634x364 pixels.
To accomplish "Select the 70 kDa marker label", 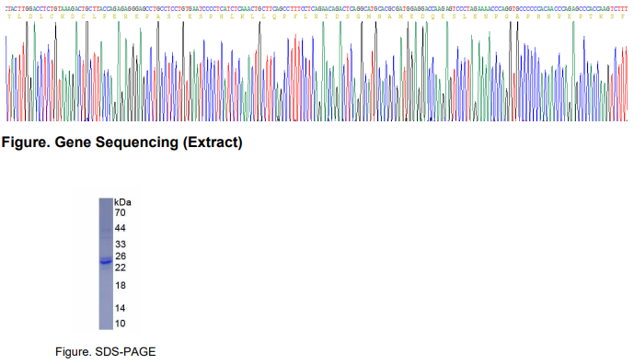I will click(121, 213).
